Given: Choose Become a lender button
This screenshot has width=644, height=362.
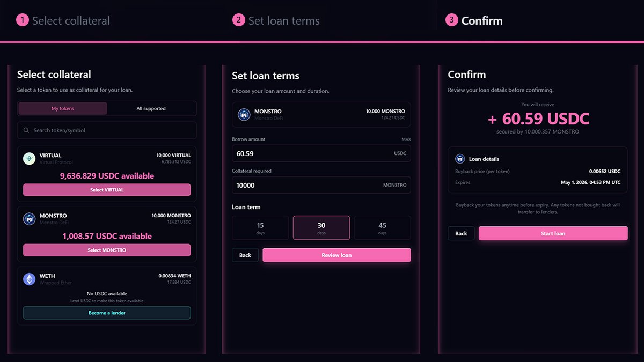Looking at the screenshot, I should click(107, 313).
